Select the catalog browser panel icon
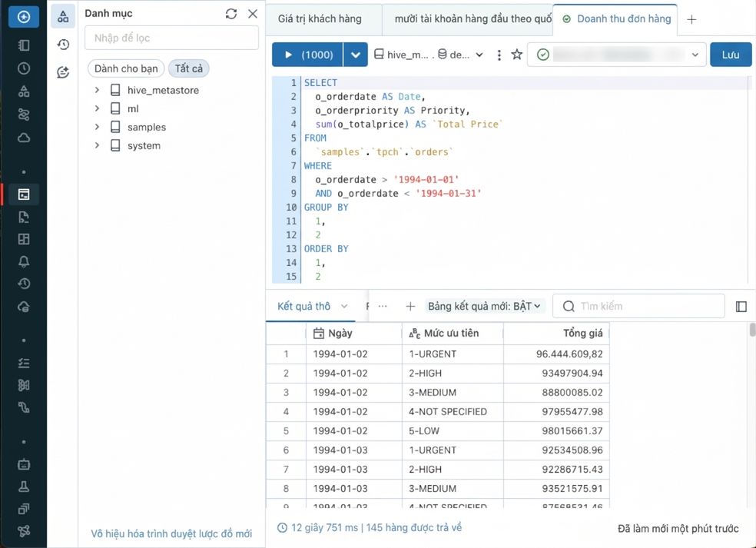 click(x=63, y=17)
